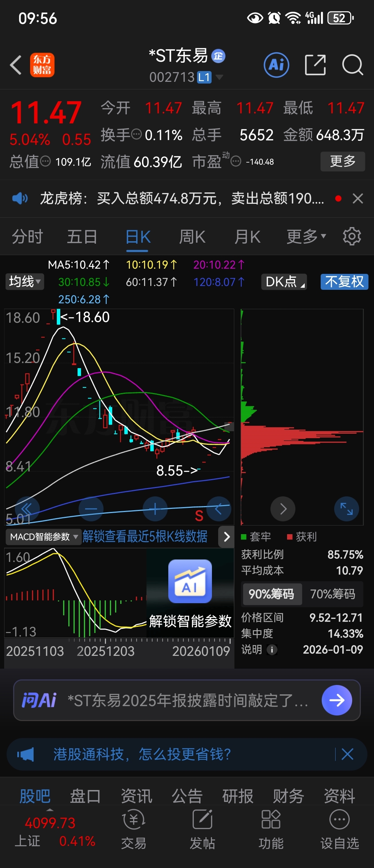The height and width of the screenshot is (868, 374).
Task: Zoom in K-line chart with plus button
Action: [155, 509]
